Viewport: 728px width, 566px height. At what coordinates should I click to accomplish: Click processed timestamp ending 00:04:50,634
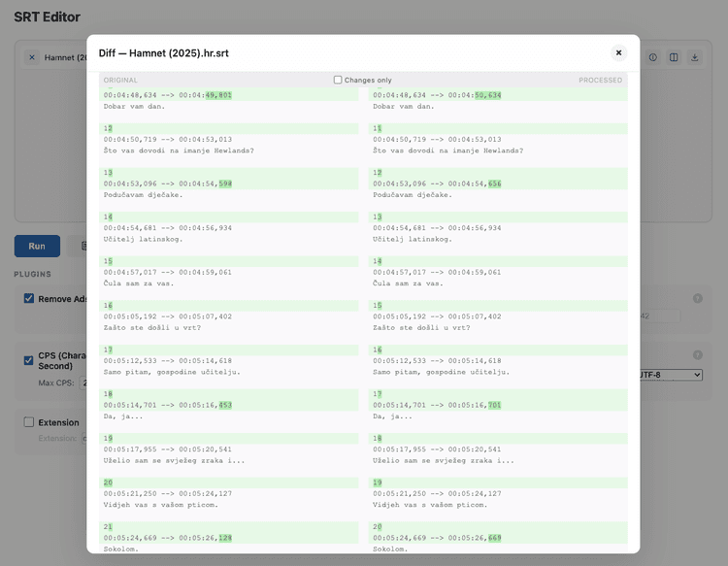437,95
